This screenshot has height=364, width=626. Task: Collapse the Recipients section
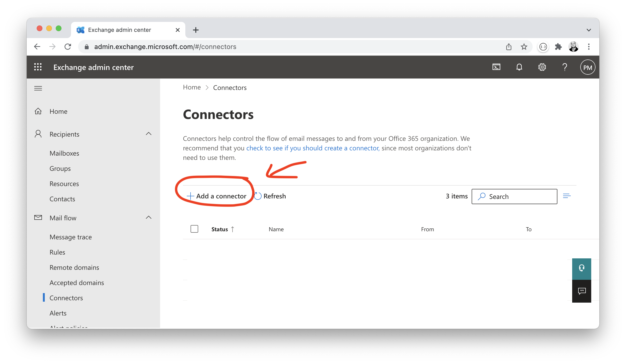tap(149, 134)
